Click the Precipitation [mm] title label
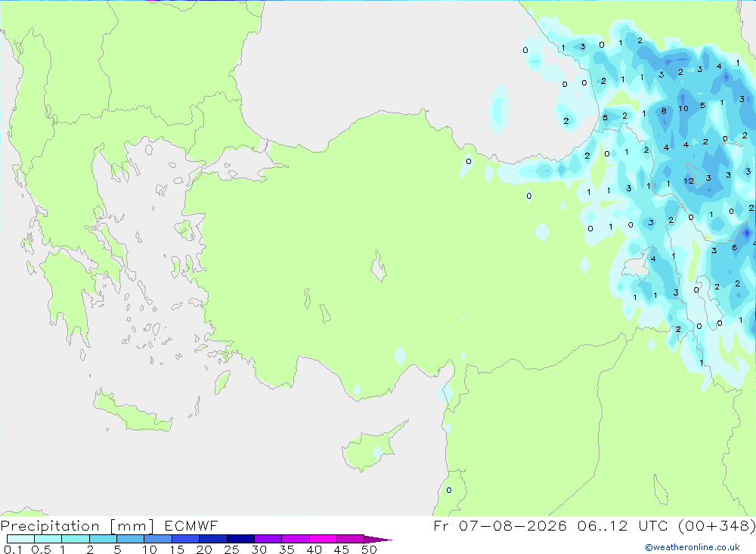 point(78,525)
